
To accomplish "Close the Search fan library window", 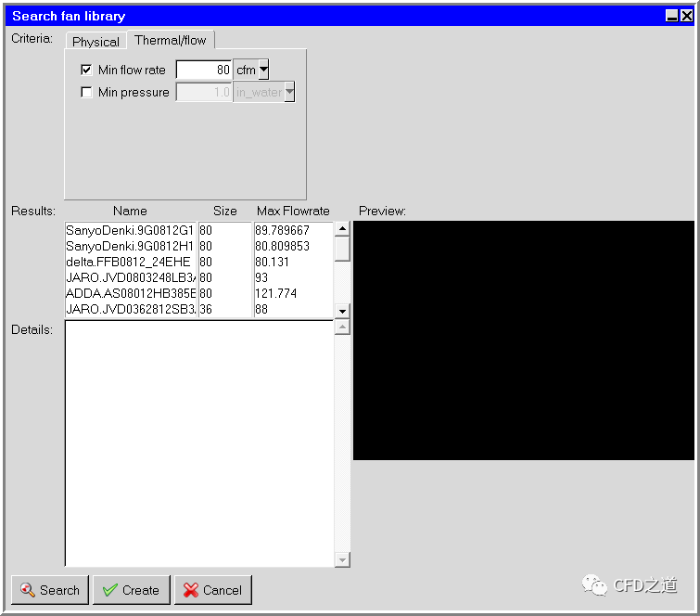I will tap(686, 16).
